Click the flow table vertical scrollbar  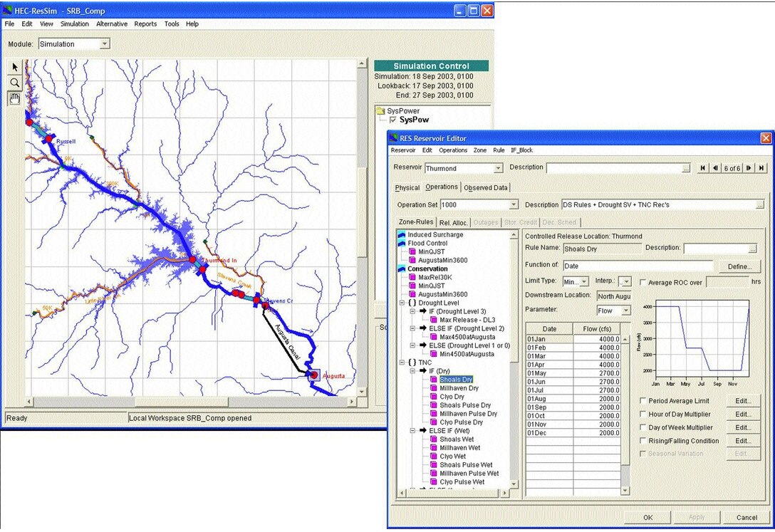[625, 415]
